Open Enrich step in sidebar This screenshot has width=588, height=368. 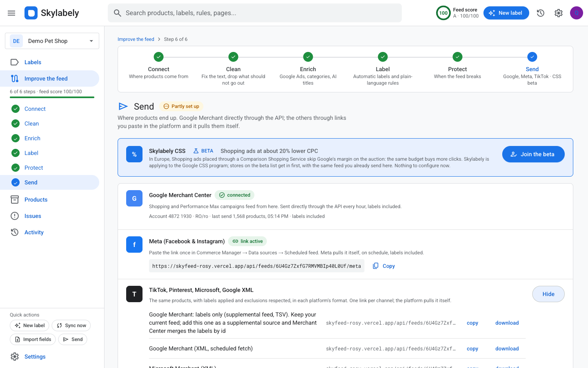[49, 138]
